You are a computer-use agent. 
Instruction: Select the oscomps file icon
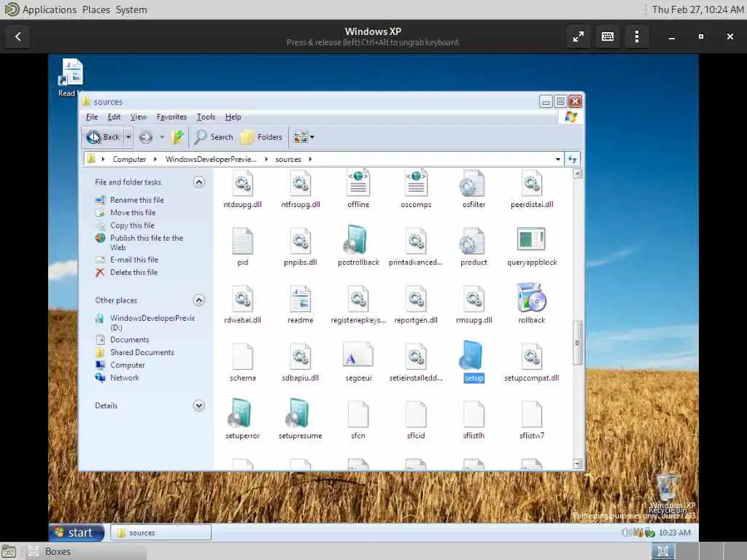coord(416,183)
